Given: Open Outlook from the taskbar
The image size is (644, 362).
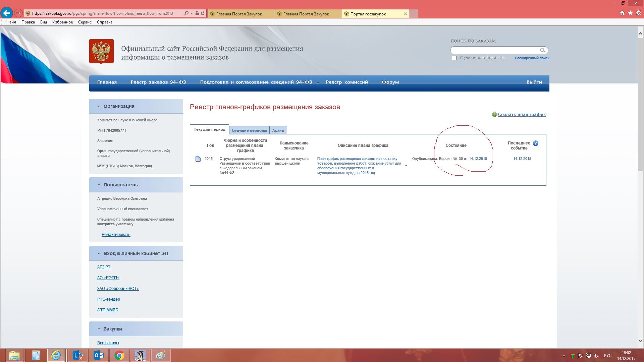Looking at the screenshot, I should tap(99, 355).
